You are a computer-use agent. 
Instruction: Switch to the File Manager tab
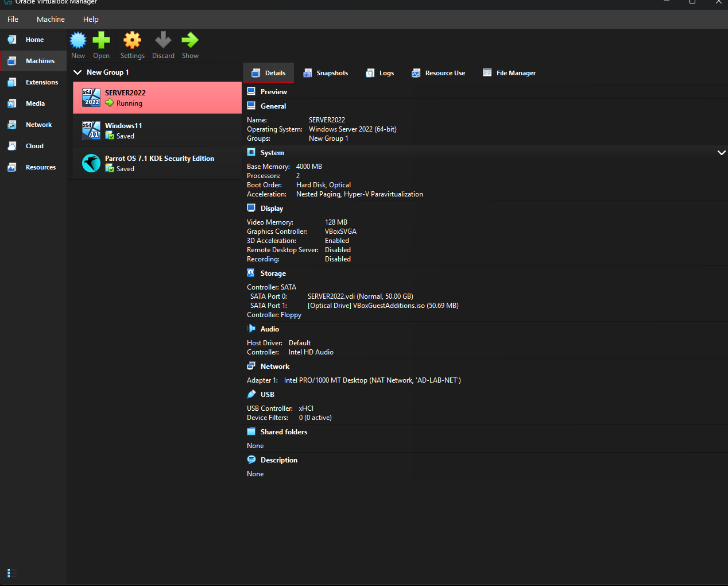pyautogui.click(x=509, y=73)
